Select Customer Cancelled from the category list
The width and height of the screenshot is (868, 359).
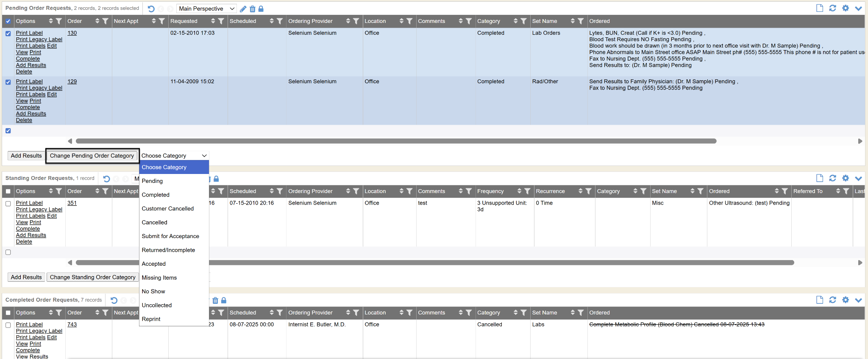[167, 209]
